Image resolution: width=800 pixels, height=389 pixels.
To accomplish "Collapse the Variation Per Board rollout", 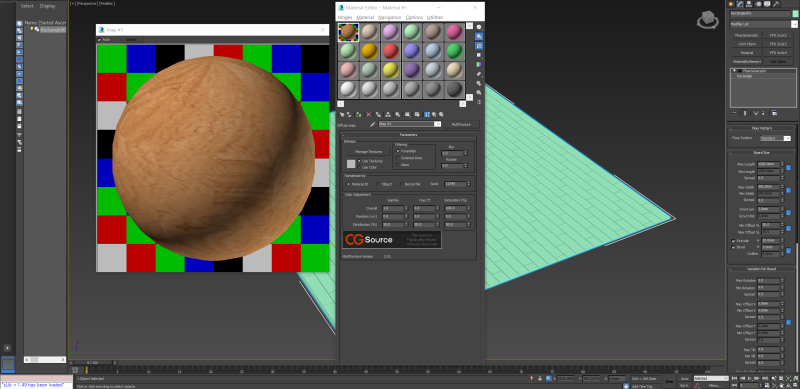I will pos(762,269).
